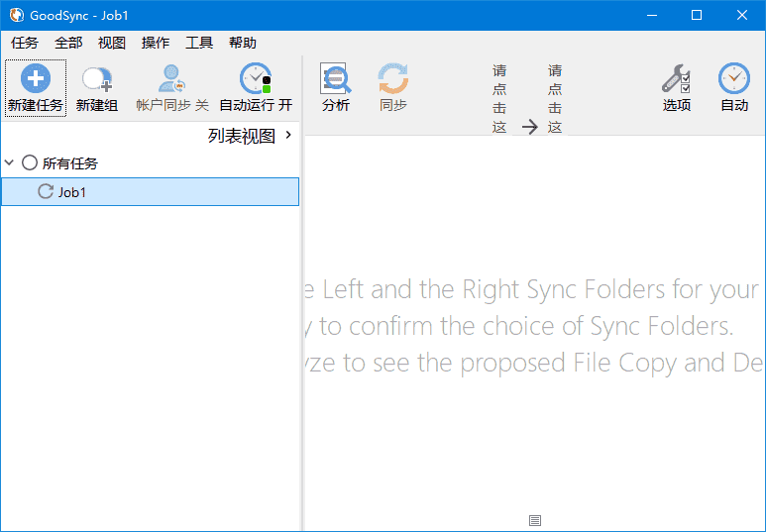Choose the left sync folder path
Screen dimensions: 766x532
499,99
